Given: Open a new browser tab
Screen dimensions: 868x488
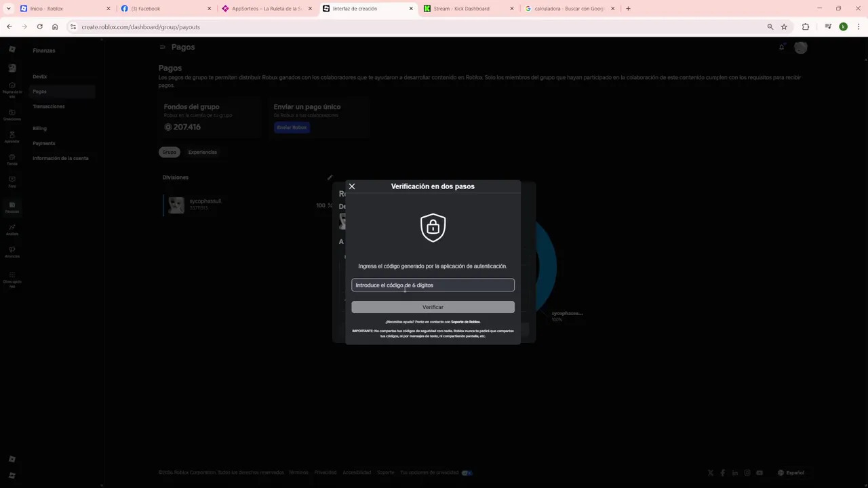Looking at the screenshot, I should [628, 9].
